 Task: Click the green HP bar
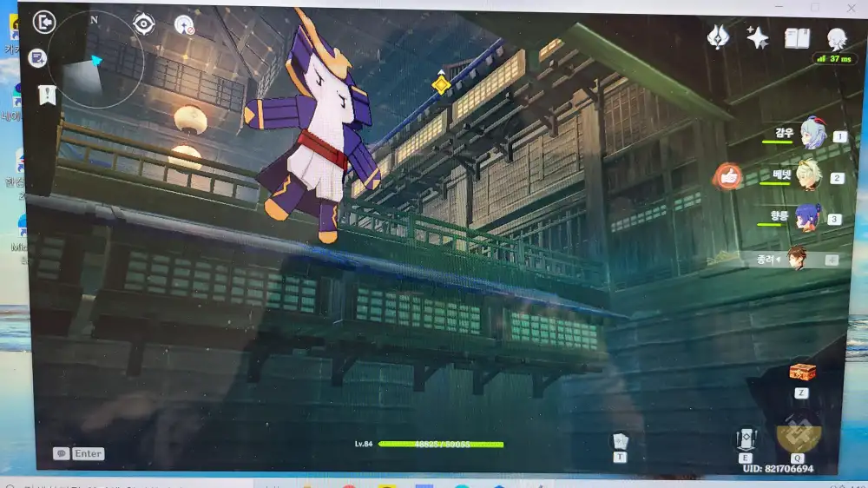[x=441, y=444]
